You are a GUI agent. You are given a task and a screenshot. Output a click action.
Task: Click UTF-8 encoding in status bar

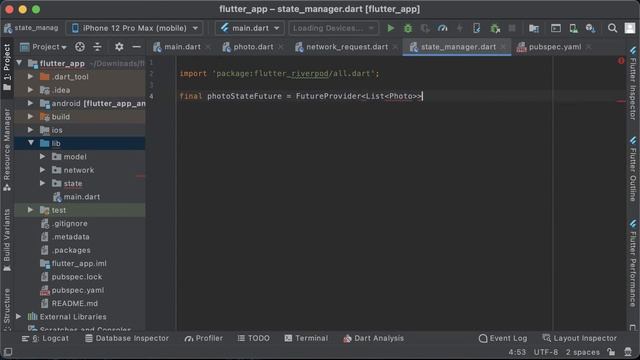(546, 352)
